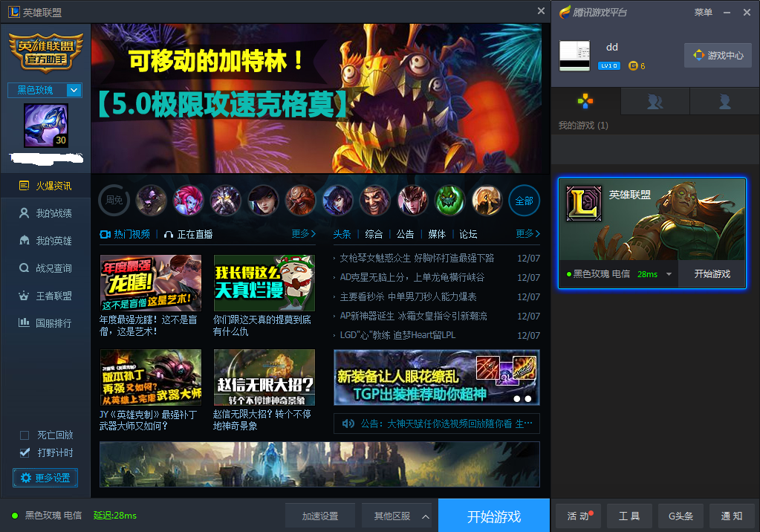Open headline AP新神器诞生

point(414,317)
